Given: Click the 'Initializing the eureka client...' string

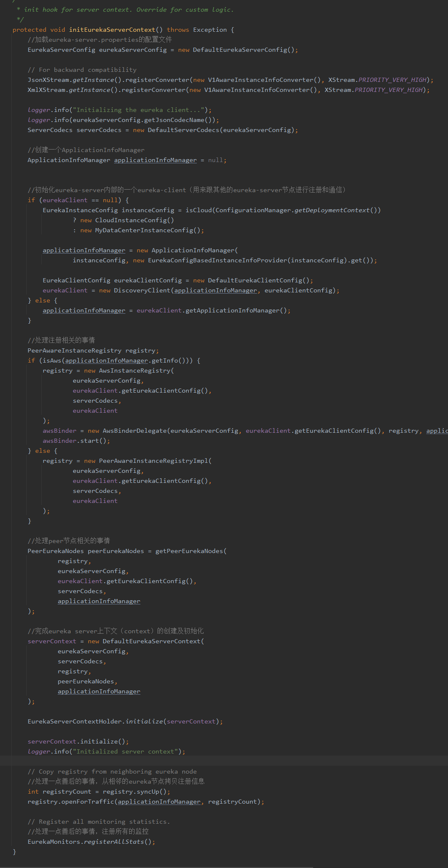Looking at the screenshot, I should pos(138,110).
